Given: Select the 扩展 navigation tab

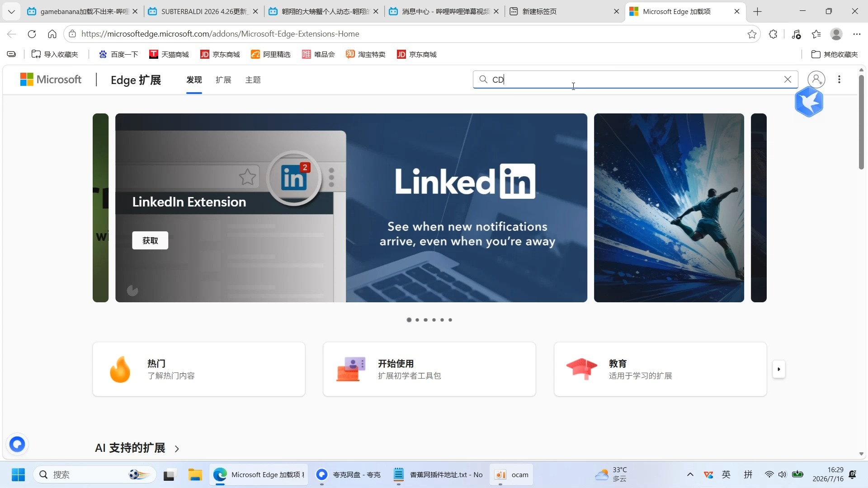Looking at the screenshot, I should (223, 80).
